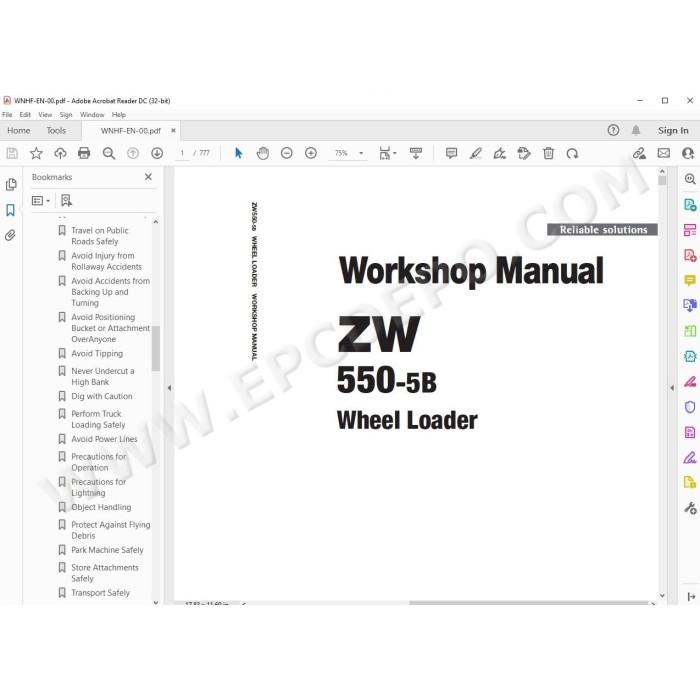Print the document with printer icon

pos(84,154)
